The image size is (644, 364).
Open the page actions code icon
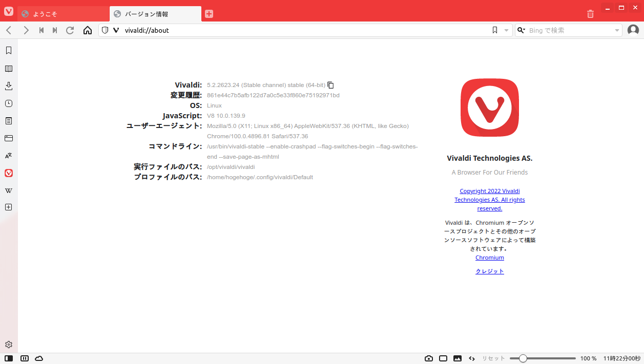click(472, 358)
